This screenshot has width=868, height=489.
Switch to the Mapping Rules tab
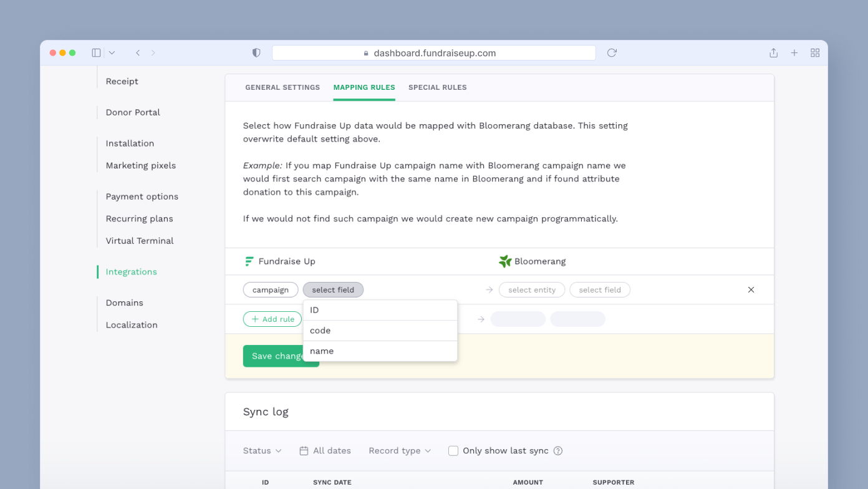364,87
